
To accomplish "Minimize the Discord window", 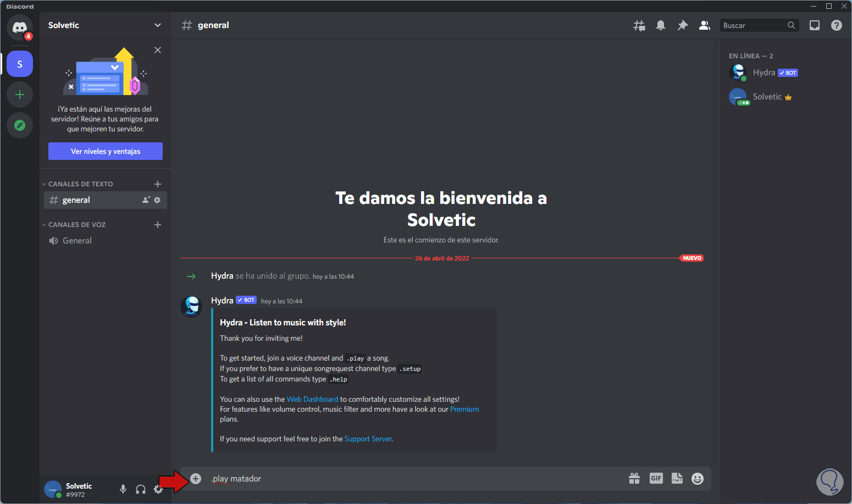I will point(814,6).
